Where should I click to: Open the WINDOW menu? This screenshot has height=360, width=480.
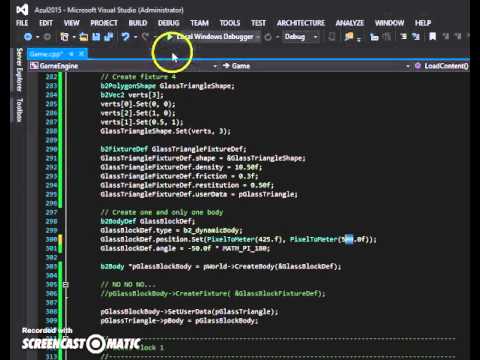tap(389, 23)
